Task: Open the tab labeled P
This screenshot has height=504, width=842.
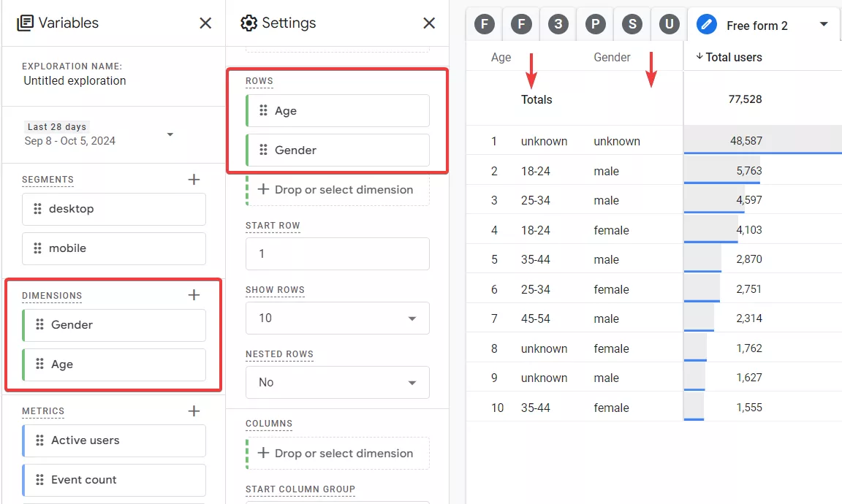Action: pos(595,24)
